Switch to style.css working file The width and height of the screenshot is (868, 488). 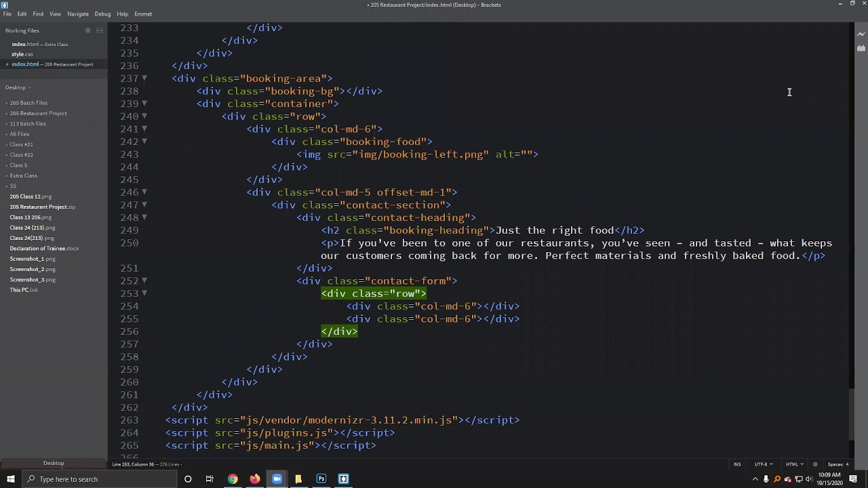pos(22,54)
